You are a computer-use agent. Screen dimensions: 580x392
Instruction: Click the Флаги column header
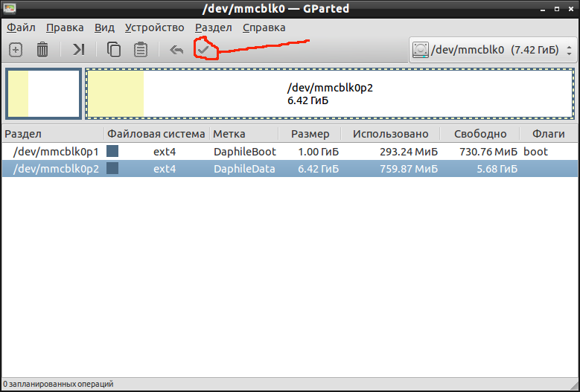pyautogui.click(x=549, y=134)
